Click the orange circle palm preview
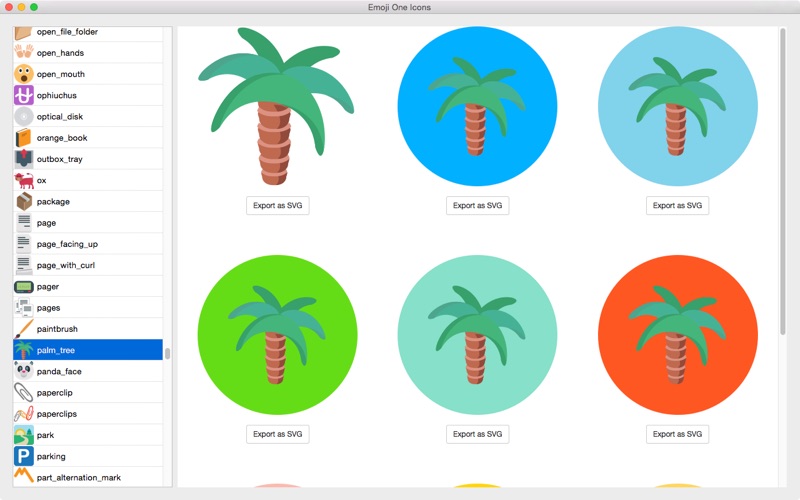Image resolution: width=800 pixels, height=500 pixels. 678,335
